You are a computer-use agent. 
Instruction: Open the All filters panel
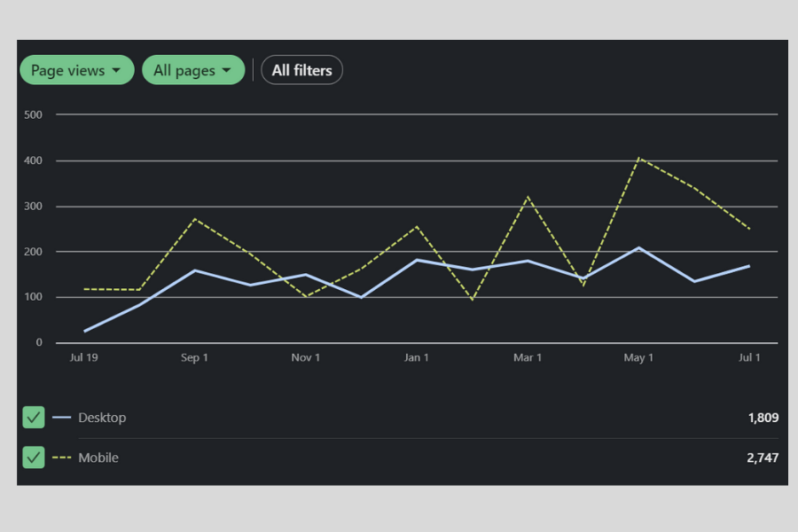point(301,70)
